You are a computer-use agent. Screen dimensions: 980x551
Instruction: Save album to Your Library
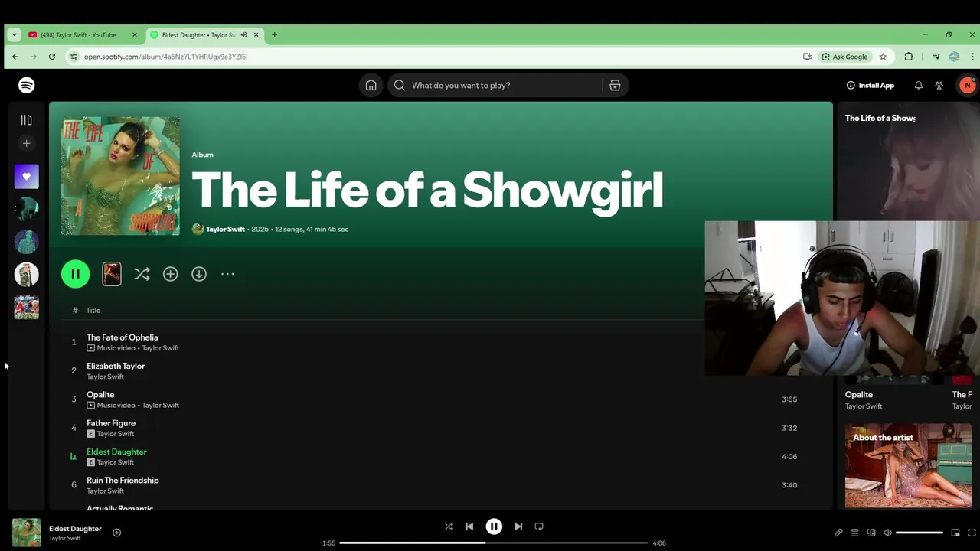170,274
